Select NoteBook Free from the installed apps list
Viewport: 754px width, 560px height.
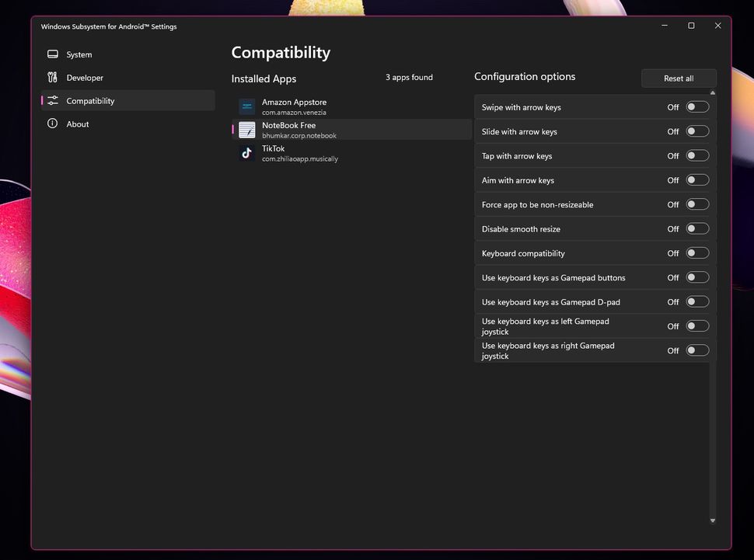(x=326, y=130)
